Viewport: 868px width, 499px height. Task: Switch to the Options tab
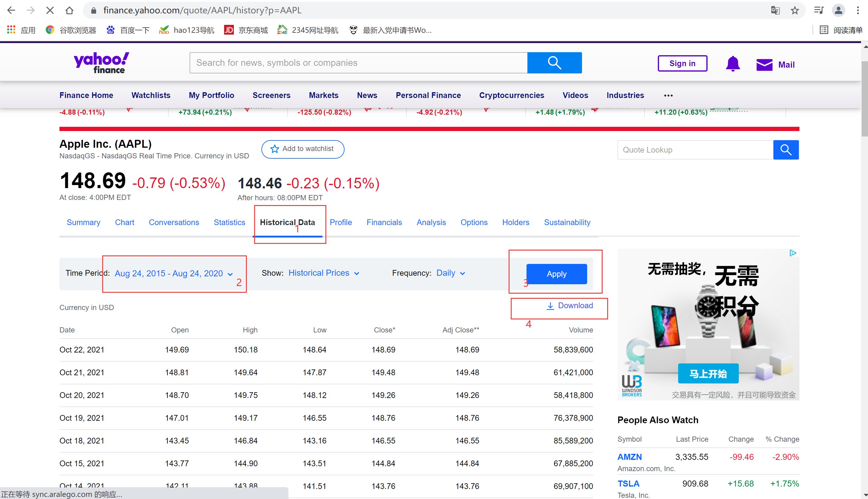(474, 222)
